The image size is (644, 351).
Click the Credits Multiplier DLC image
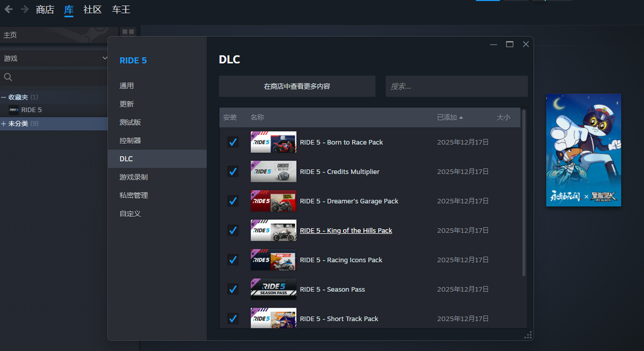point(273,172)
